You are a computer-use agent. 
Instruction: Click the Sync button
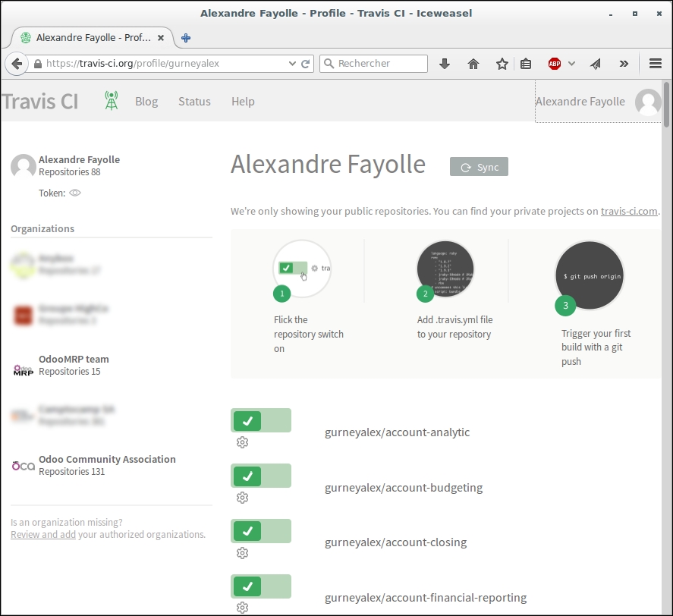click(x=479, y=166)
